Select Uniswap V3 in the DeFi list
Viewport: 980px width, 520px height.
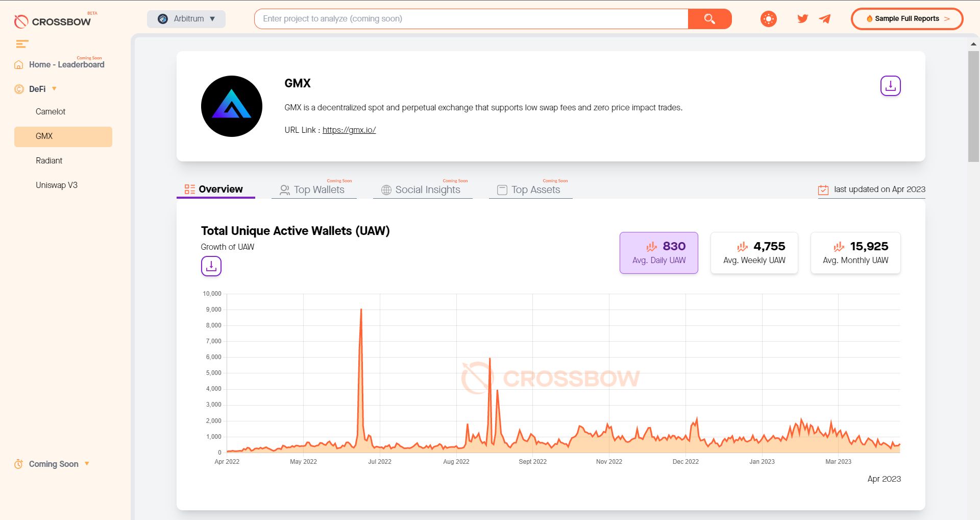click(x=57, y=185)
